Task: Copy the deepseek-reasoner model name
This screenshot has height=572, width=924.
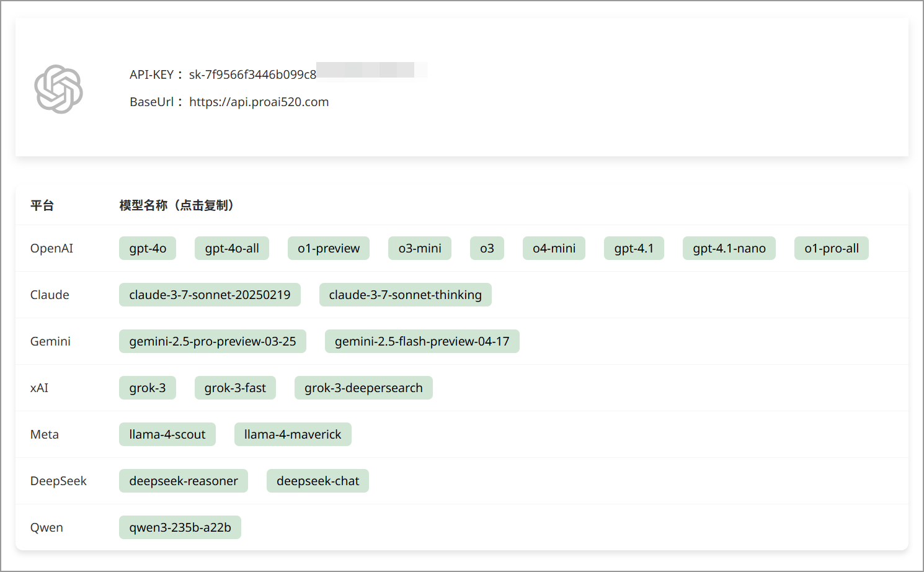Action: [184, 481]
